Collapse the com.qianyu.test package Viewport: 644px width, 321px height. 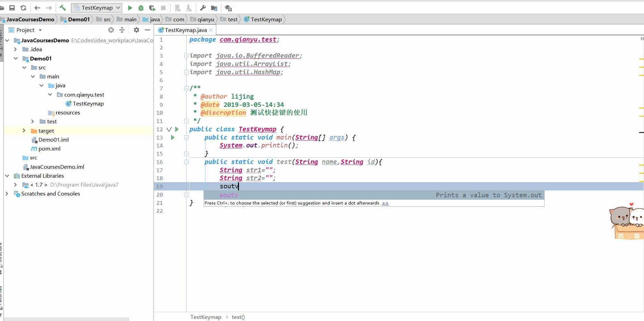click(50, 95)
